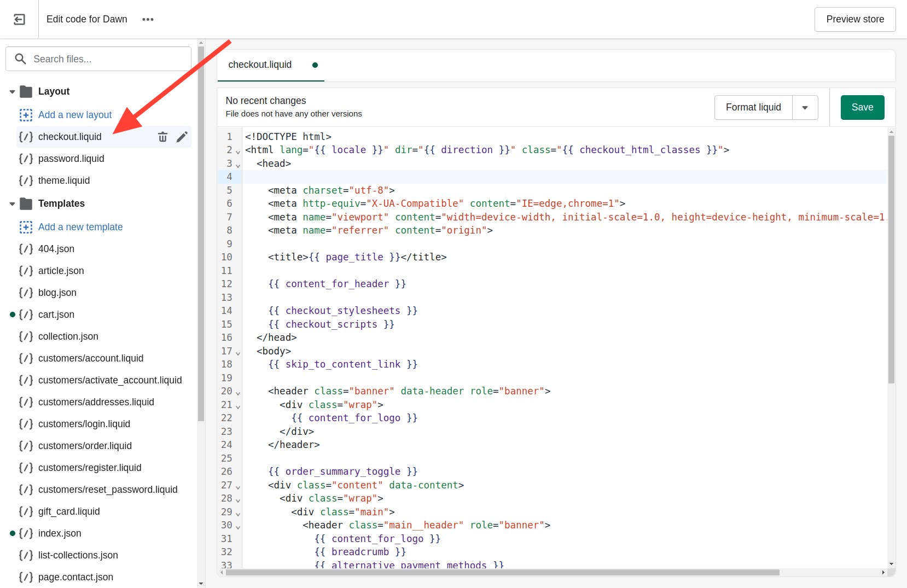Collapse the head block fold at line 3
This screenshot has height=588, width=907.
(237, 165)
